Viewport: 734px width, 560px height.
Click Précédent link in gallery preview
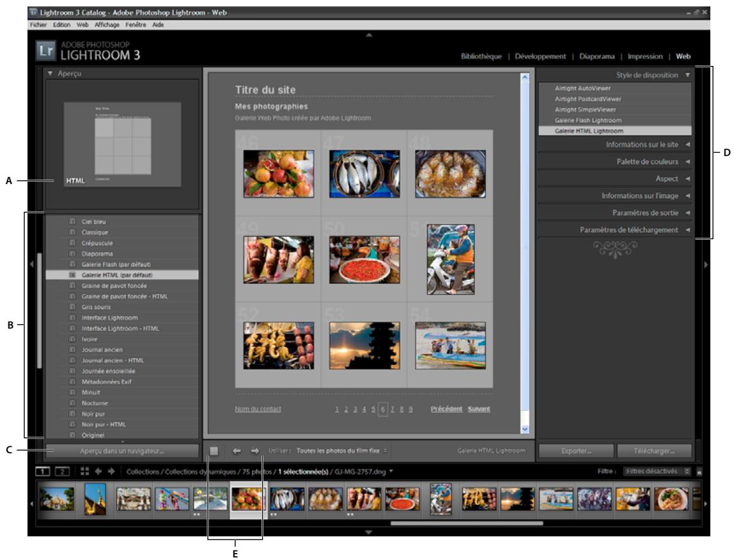coord(446,408)
